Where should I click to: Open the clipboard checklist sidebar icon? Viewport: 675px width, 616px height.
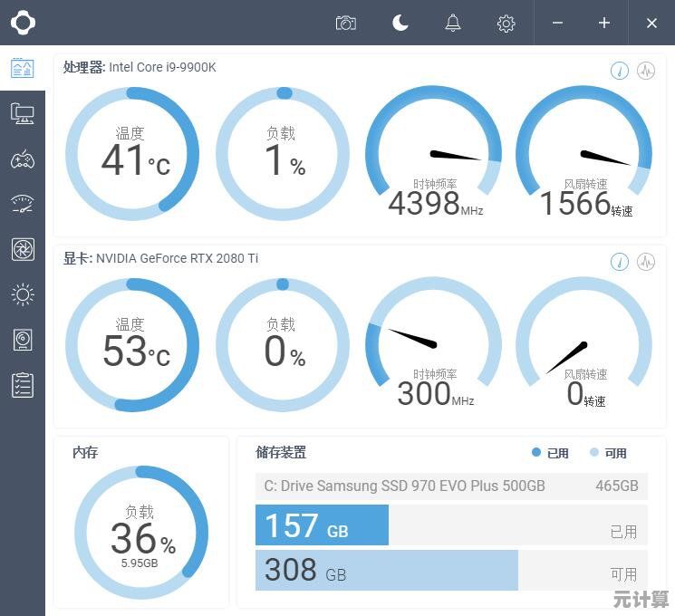(23, 385)
